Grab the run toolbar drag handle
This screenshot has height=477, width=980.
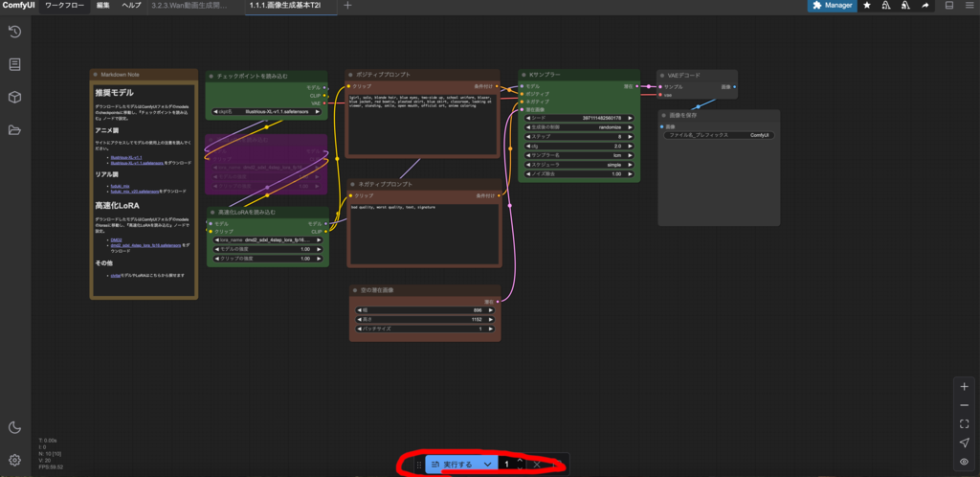pos(419,465)
